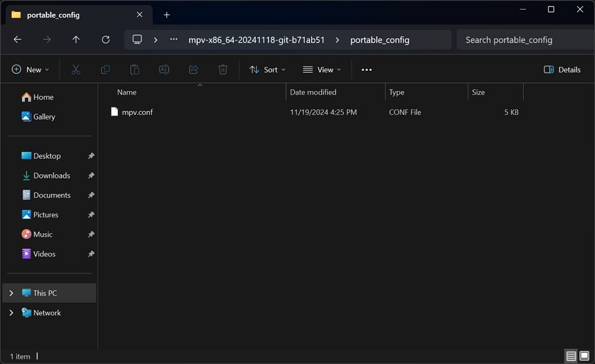Click the Rename icon in toolbar
The height and width of the screenshot is (364, 595).
tap(164, 70)
